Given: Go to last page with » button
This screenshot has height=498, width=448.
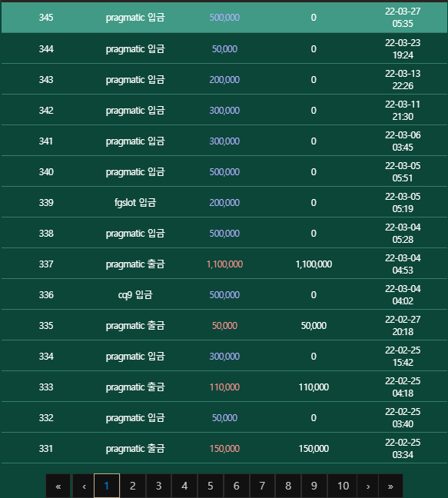Looking at the screenshot, I should [390, 486].
